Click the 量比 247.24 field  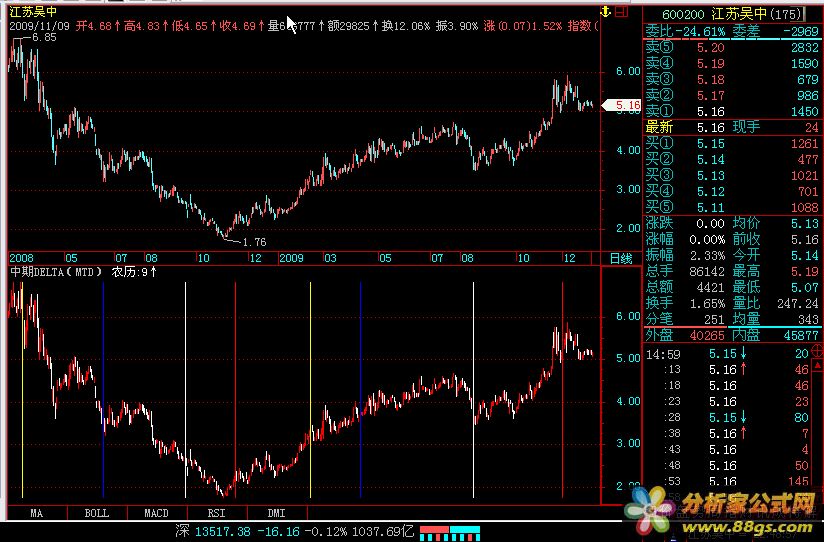776,303
